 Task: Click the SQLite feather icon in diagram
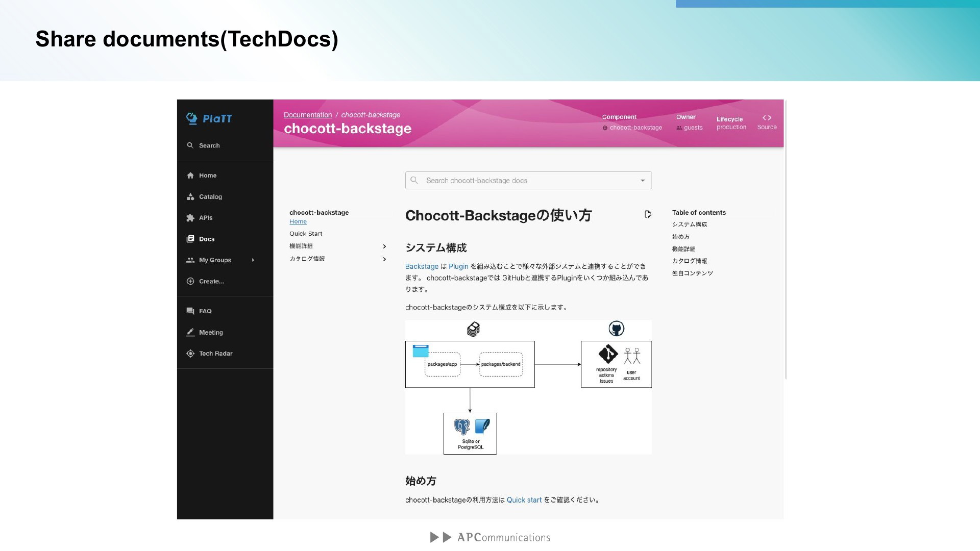[482, 426]
